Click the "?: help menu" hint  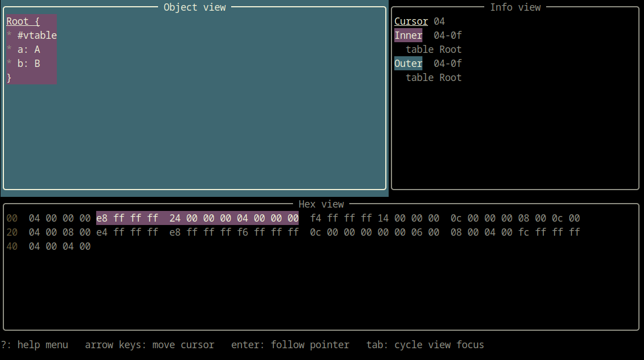pyautogui.click(x=34, y=345)
